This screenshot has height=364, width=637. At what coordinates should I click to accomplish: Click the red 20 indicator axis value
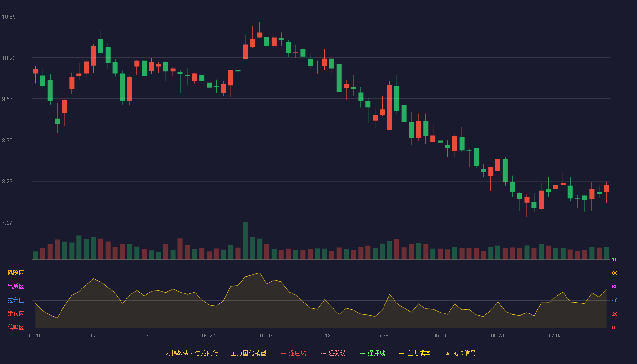click(x=615, y=314)
